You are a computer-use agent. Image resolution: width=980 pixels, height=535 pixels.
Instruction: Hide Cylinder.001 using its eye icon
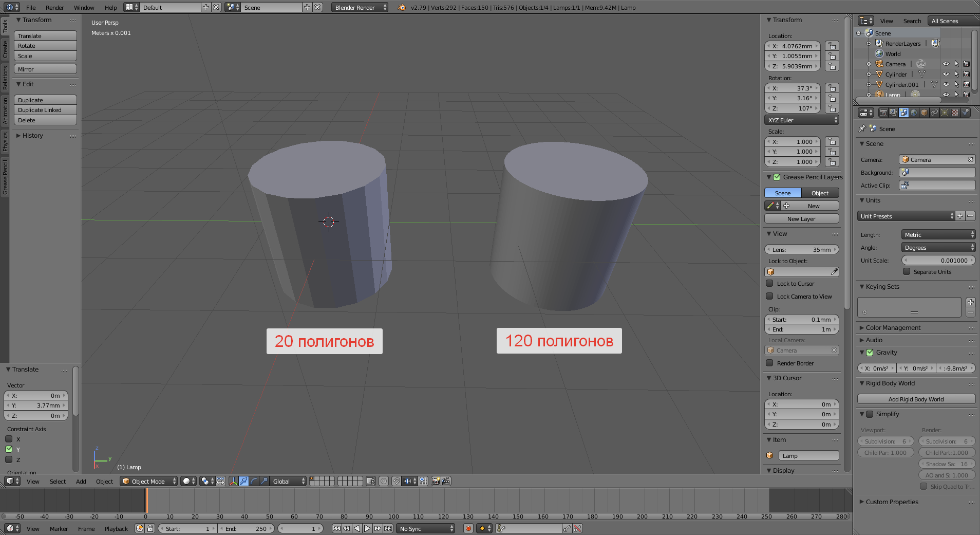coord(946,85)
